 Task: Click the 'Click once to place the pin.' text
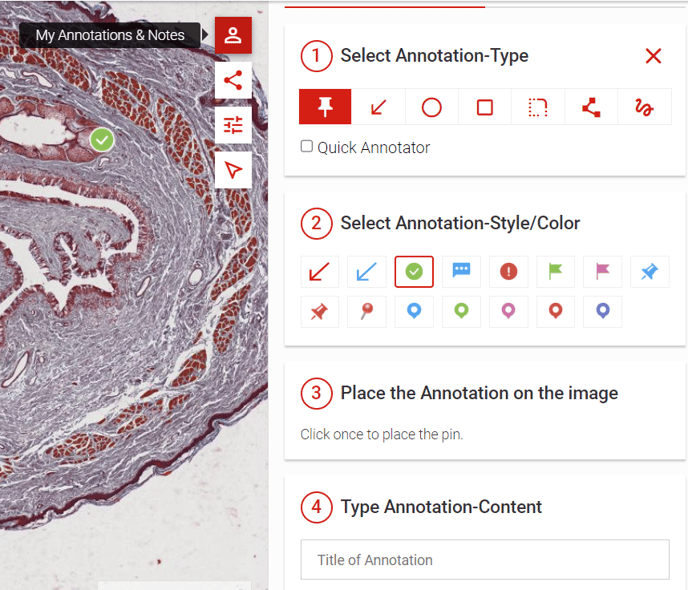(382, 434)
